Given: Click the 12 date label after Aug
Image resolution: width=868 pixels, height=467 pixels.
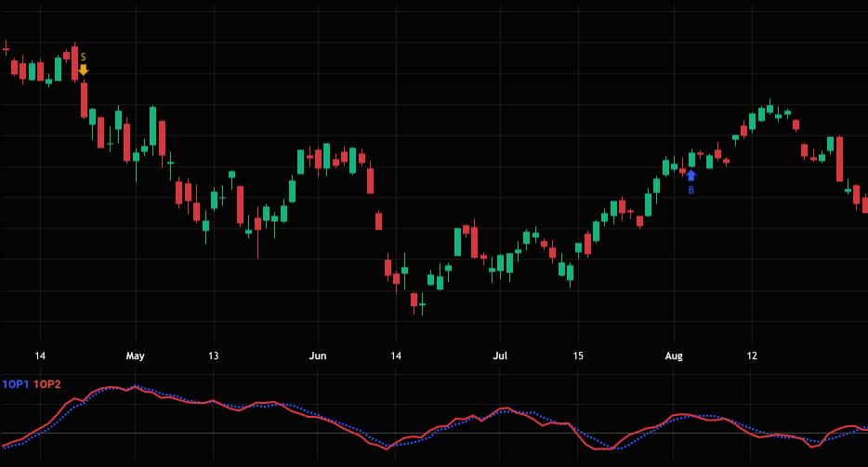Looking at the screenshot, I should 752,356.
